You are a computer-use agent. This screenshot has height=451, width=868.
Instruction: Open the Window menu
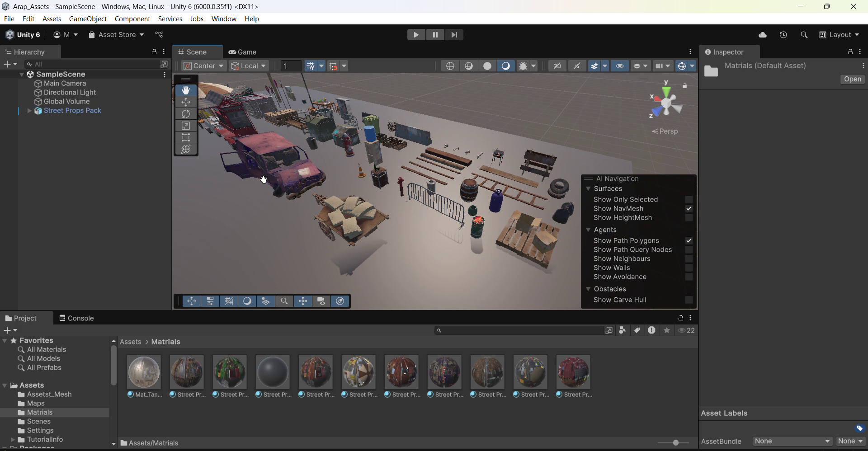click(224, 19)
